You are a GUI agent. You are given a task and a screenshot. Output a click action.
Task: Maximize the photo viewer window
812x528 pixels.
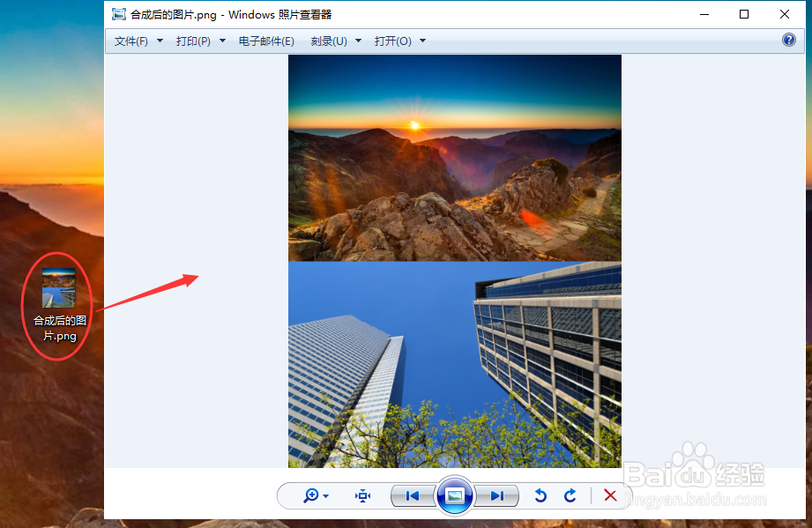744,14
